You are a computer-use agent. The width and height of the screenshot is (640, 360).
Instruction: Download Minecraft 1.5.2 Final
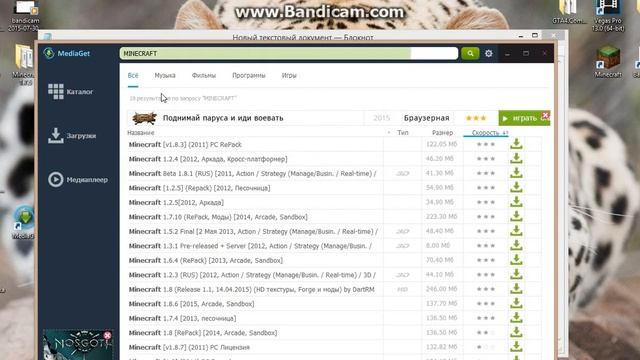(x=516, y=231)
